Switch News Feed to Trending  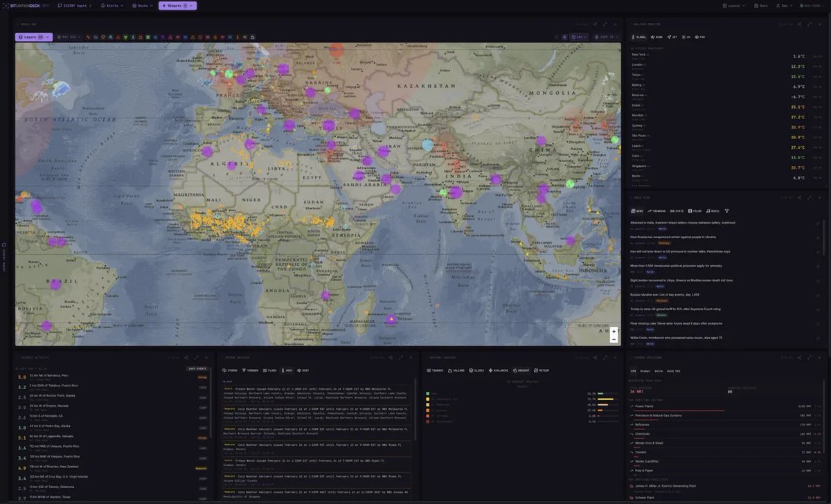pos(656,210)
